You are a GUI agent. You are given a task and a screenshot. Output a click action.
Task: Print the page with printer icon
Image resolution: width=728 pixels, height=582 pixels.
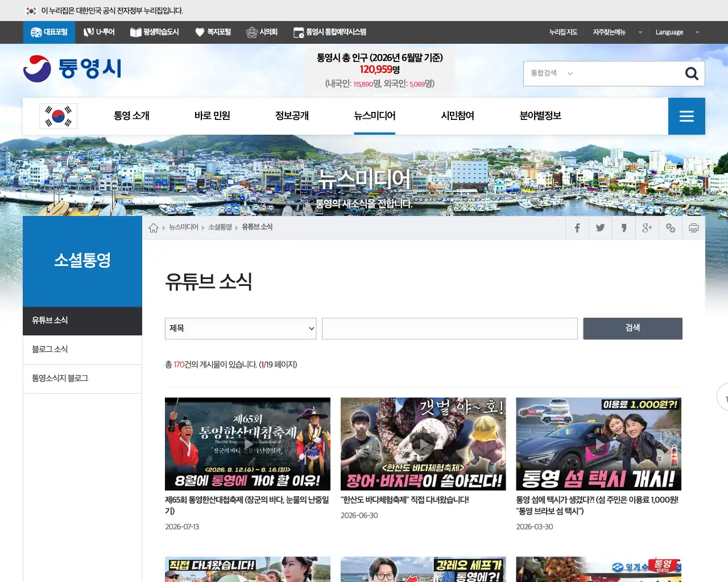coord(694,228)
